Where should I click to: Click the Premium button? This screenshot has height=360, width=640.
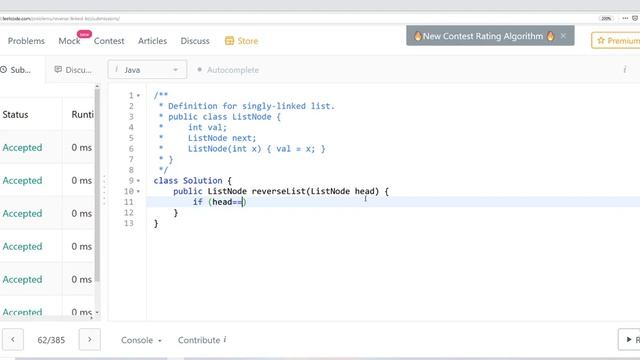(616, 40)
